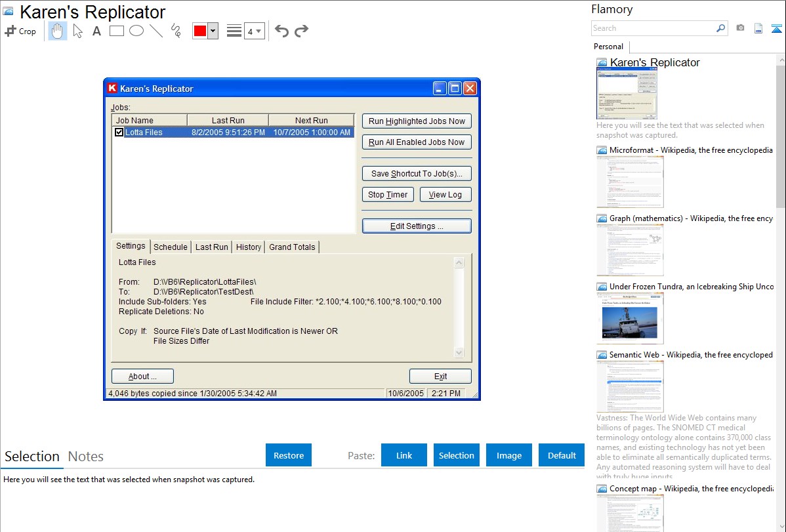
Task: Select the freehand scribble tool
Action: (x=176, y=31)
